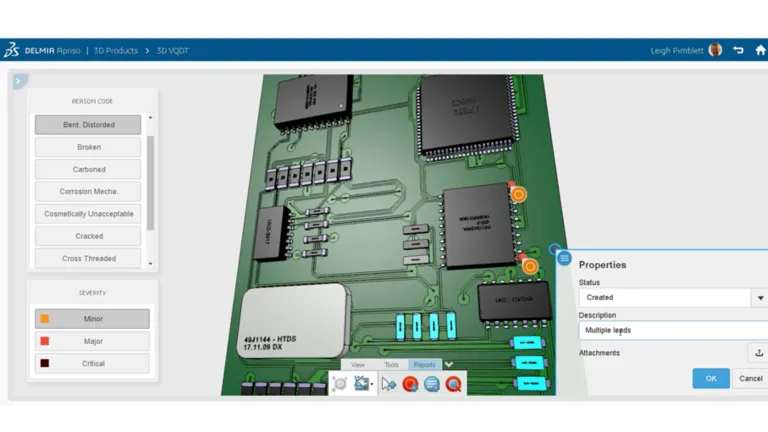Open the Status dropdown arrow

point(758,298)
